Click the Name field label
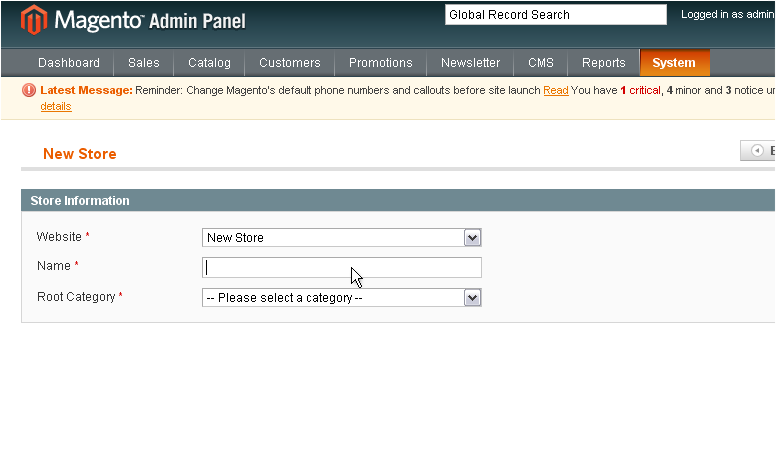Viewport: 776px width, 450px height. (54, 266)
